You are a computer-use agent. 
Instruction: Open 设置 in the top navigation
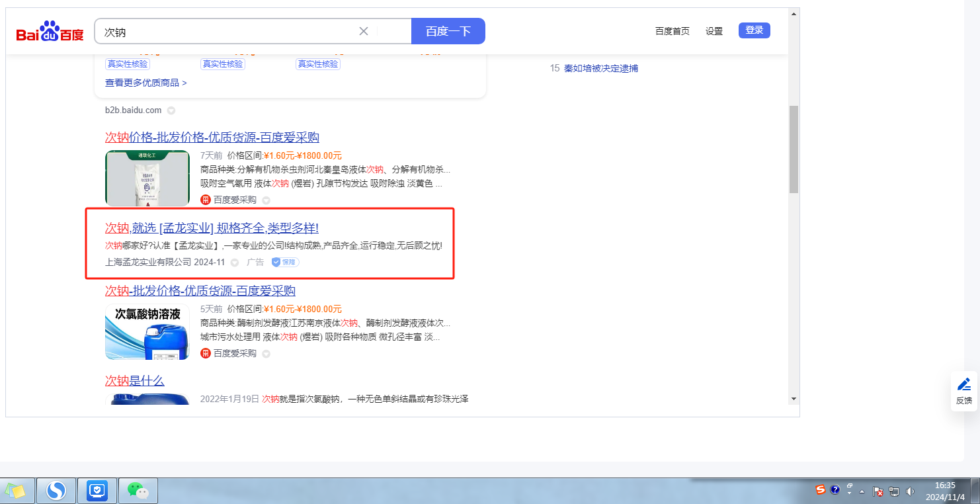pos(714,31)
